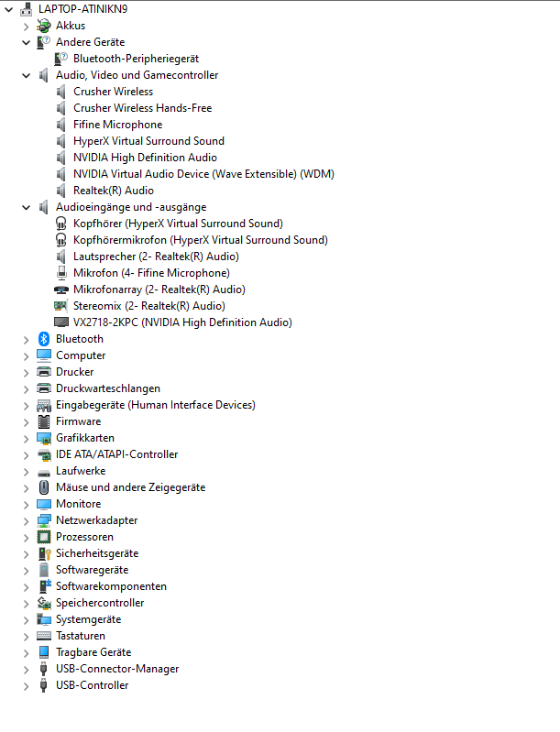
Task: Click the Eingabegeräte HID icon
Action: click(44, 405)
